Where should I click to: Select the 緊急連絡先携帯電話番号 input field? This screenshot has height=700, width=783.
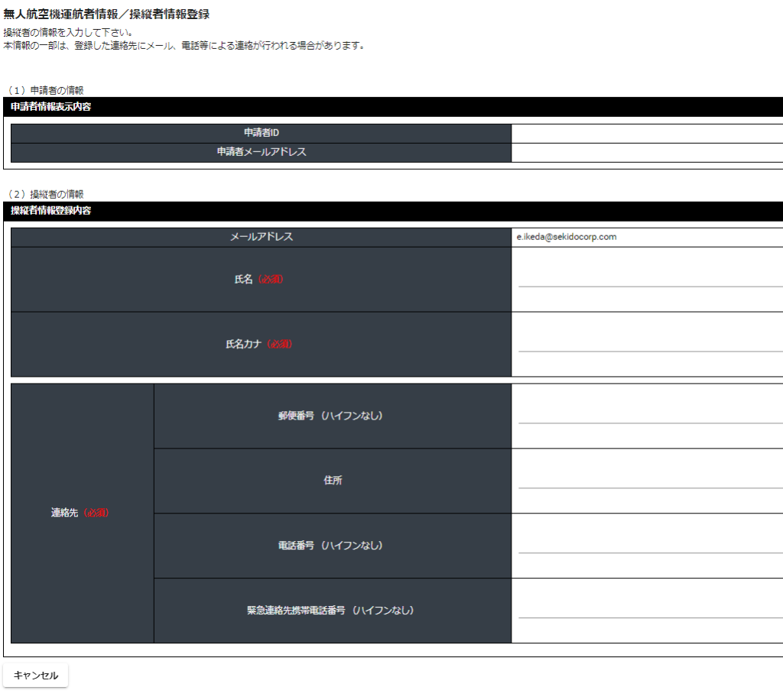650,609
